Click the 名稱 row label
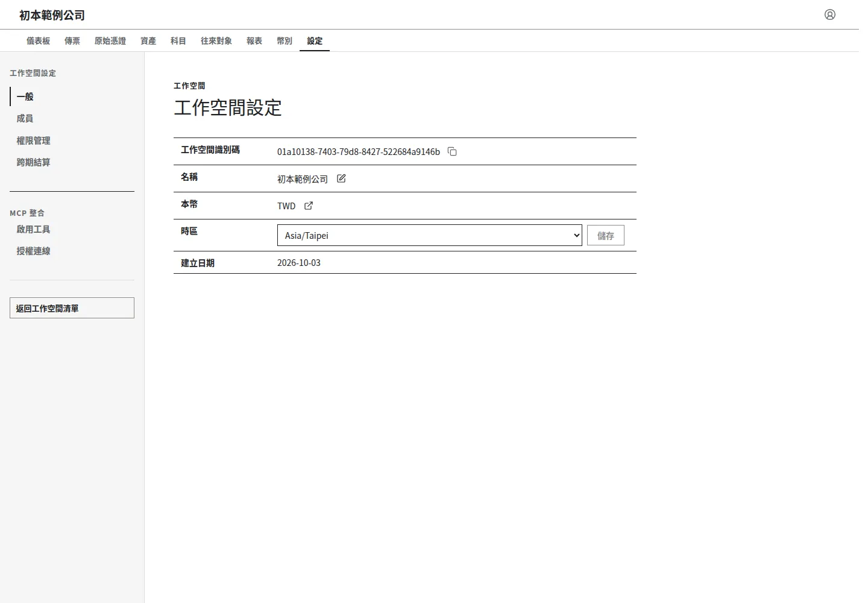868x603 pixels. 189,177
